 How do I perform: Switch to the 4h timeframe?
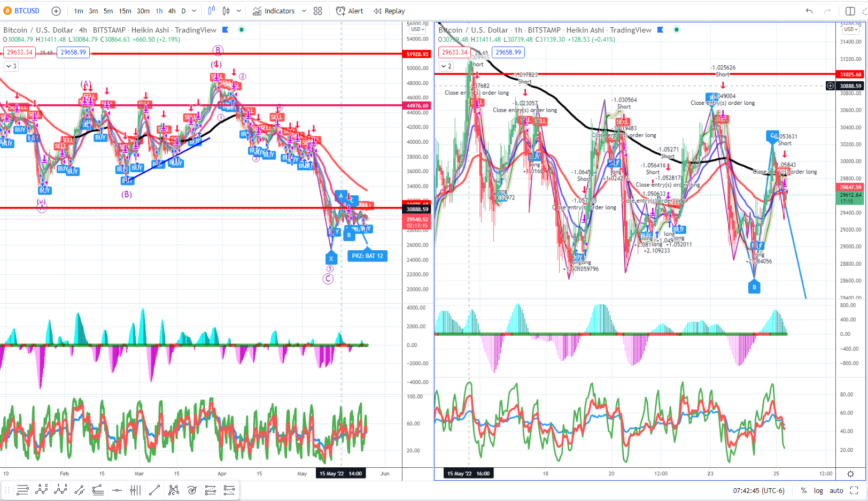pyautogui.click(x=172, y=11)
